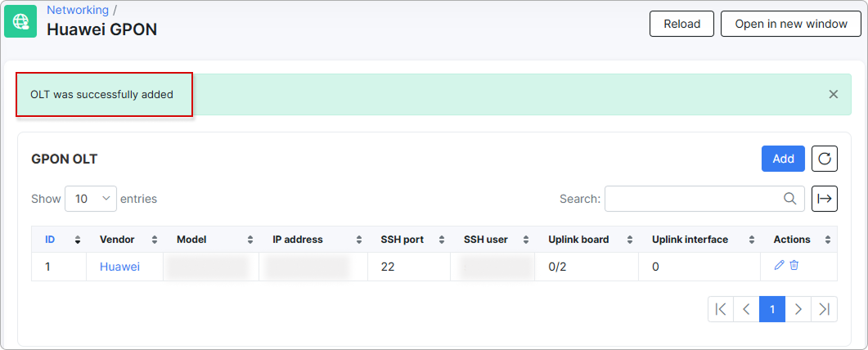Image resolution: width=868 pixels, height=350 pixels.
Task: Edit the Huawei OLT entry
Action: (x=779, y=266)
